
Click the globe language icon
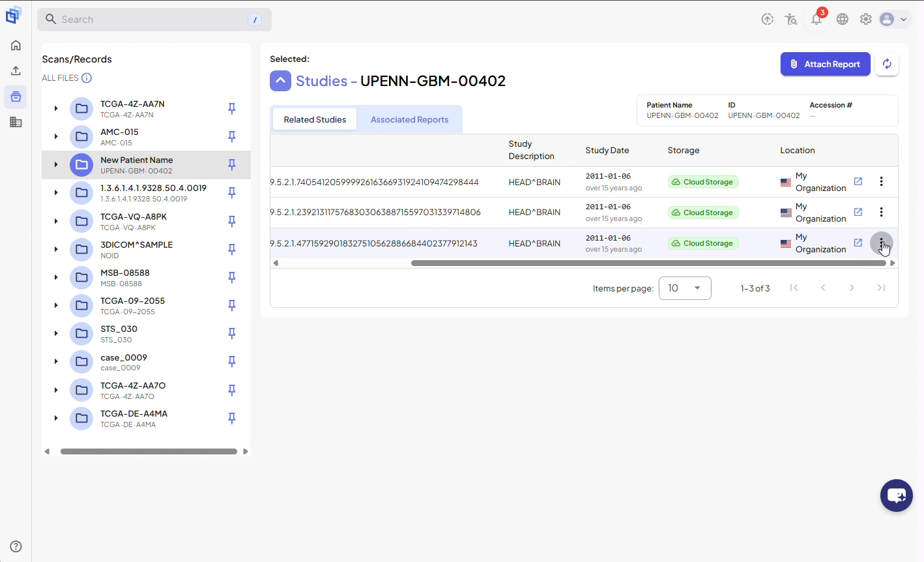[x=843, y=19]
